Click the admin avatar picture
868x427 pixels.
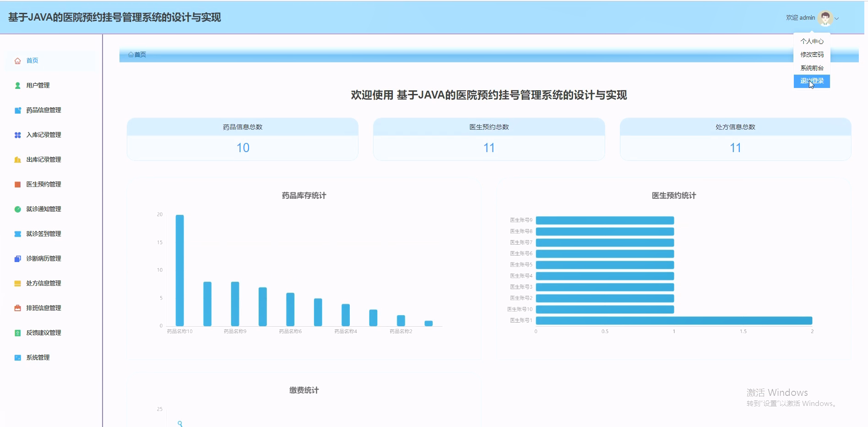click(x=825, y=18)
